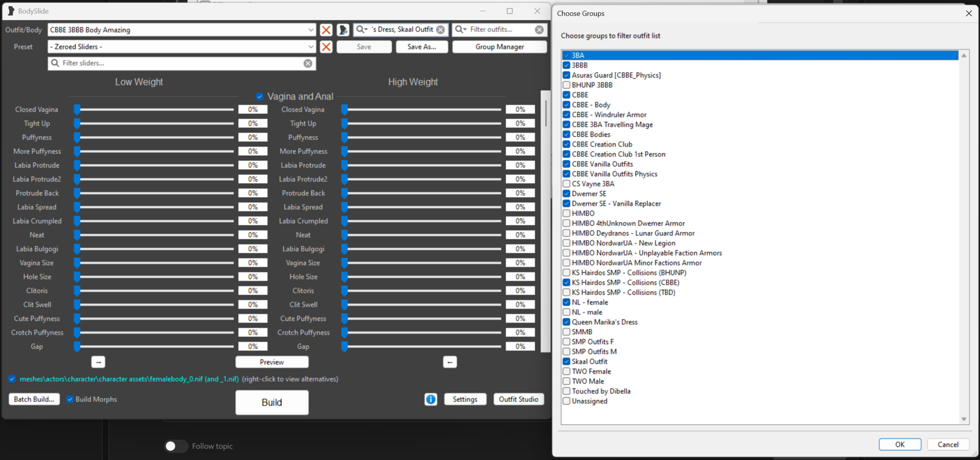980x460 pixels.
Task: Confirm group selection with OK
Action: (x=900, y=445)
